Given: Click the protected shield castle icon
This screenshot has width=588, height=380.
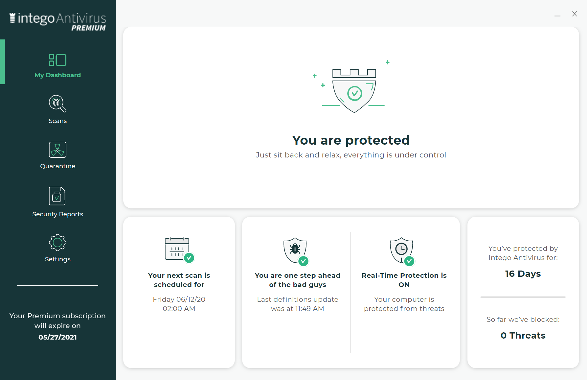Looking at the screenshot, I should (354, 91).
